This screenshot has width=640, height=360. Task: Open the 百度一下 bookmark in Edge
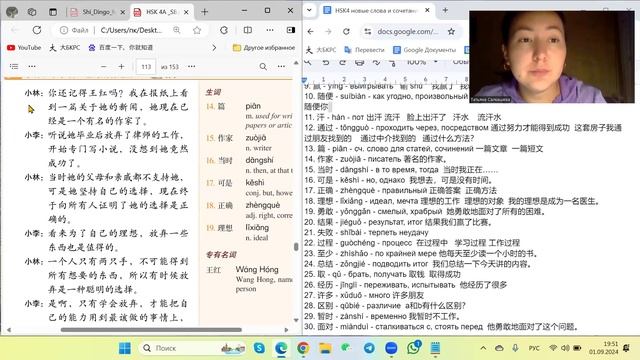[x=121, y=48]
